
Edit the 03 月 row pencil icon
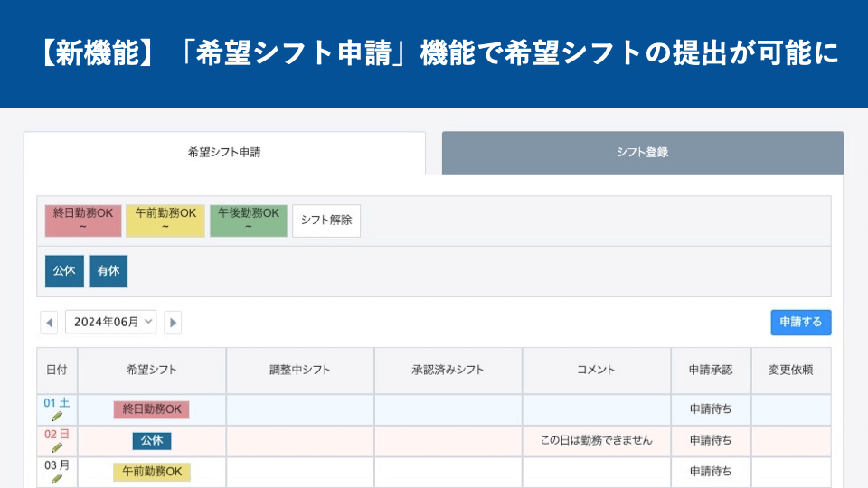point(56,479)
